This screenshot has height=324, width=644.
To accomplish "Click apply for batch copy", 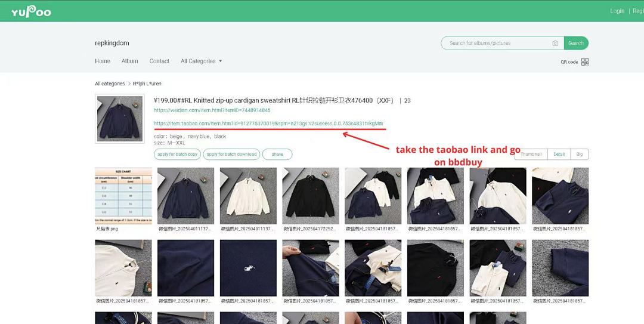I will pyautogui.click(x=178, y=154).
